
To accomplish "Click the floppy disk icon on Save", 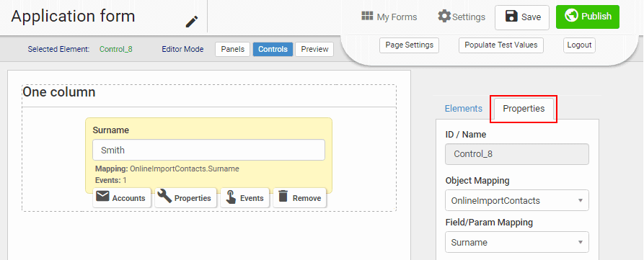I will 511,17.
